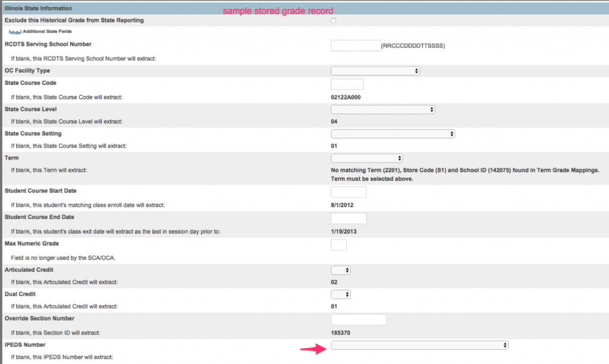Click the Section ID value 185370

341,333
